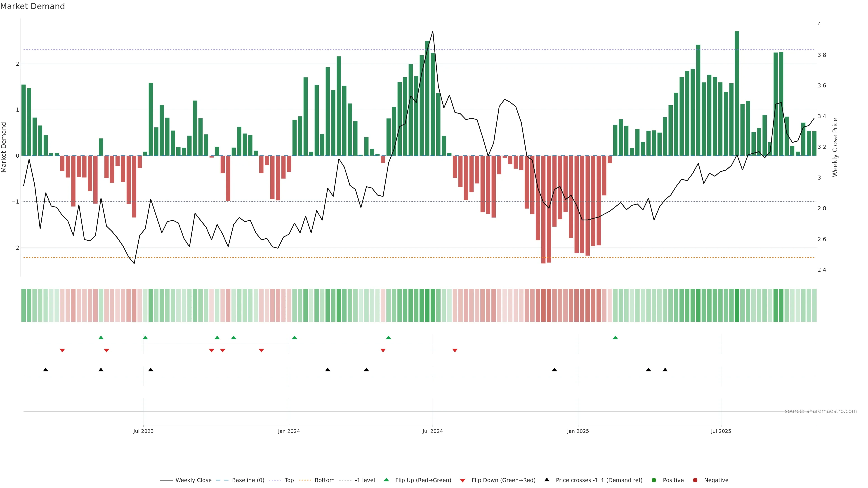This screenshot has height=488, width=868.
Task: Click the Jan 2025 axis label
Action: tap(578, 432)
